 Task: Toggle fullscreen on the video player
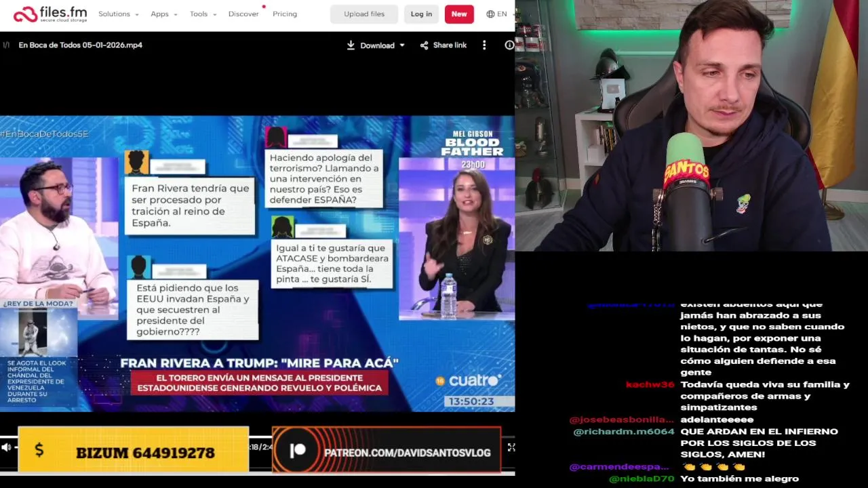[x=511, y=447]
